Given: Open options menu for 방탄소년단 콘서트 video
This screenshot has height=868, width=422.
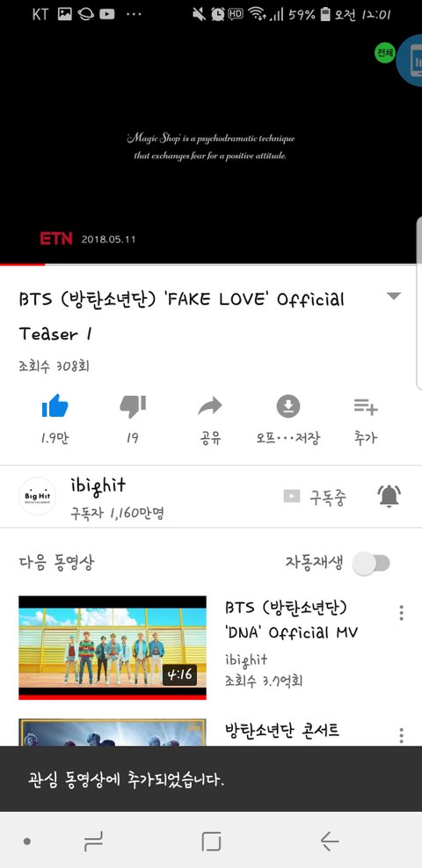Looking at the screenshot, I should pos(401,736).
